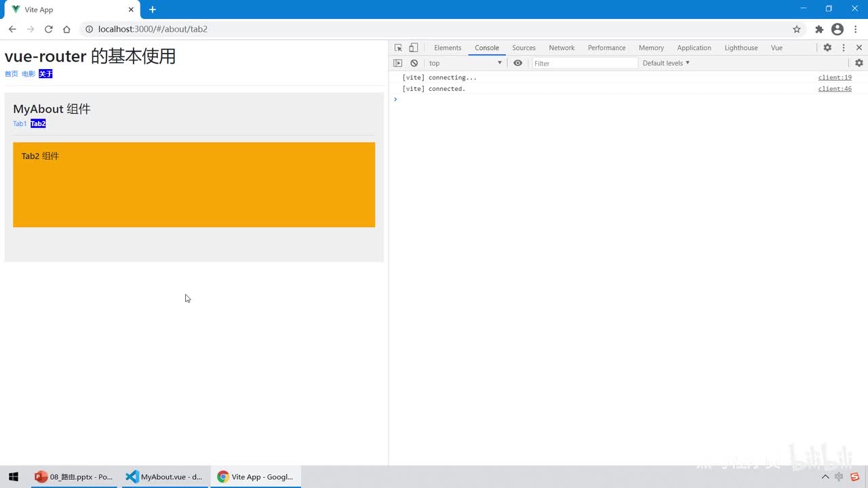This screenshot has width=868, height=488.
Task: Open console settings gear
Action: [x=859, y=63]
